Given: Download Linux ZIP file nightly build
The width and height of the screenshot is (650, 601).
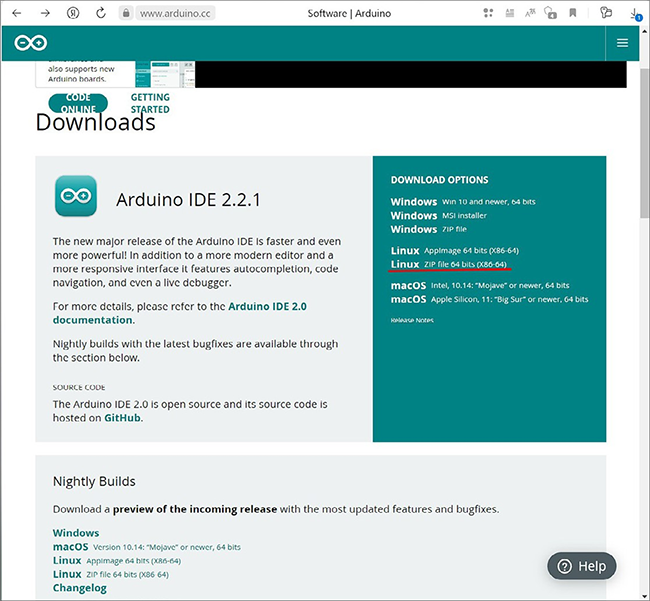Looking at the screenshot, I should (111, 574).
